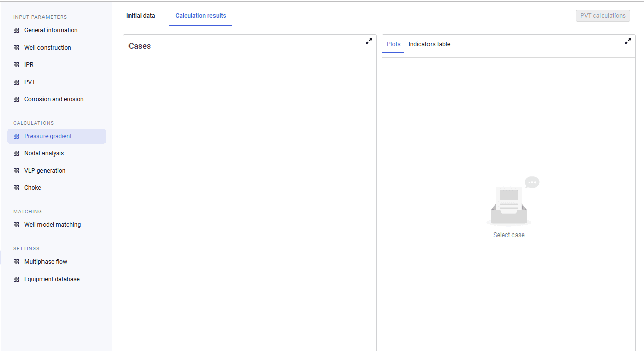644x351 pixels.
Task: Click the icon beside Well model matching
Action: click(16, 225)
